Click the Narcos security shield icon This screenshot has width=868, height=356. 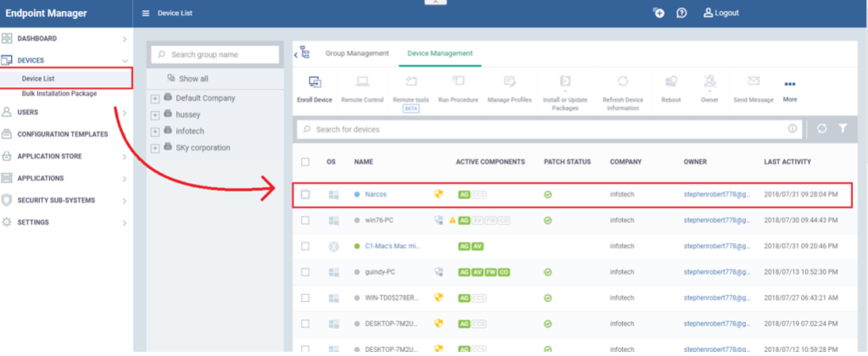pyautogui.click(x=438, y=194)
